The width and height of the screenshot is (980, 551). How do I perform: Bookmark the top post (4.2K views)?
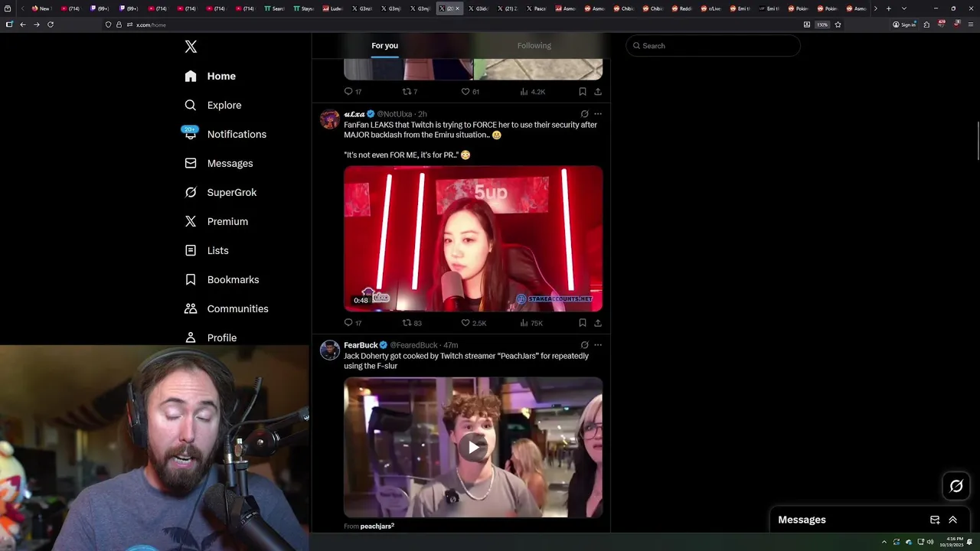click(583, 92)
